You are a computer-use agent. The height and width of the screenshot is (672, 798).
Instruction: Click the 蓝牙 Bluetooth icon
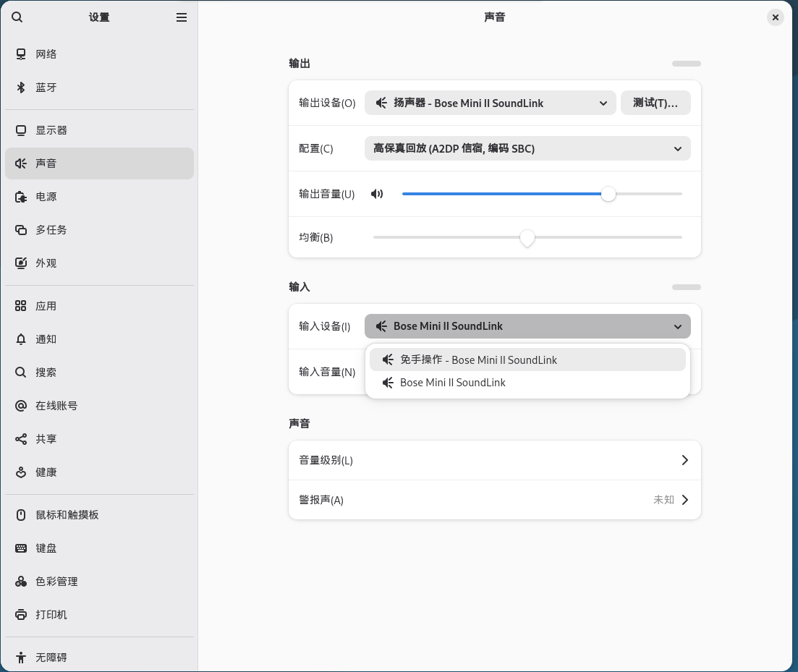21,88
